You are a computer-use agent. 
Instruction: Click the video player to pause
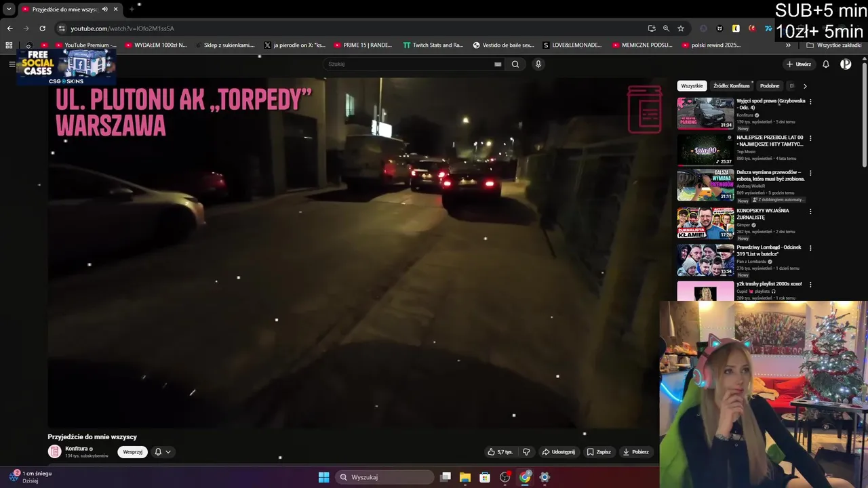coord(353,252)
